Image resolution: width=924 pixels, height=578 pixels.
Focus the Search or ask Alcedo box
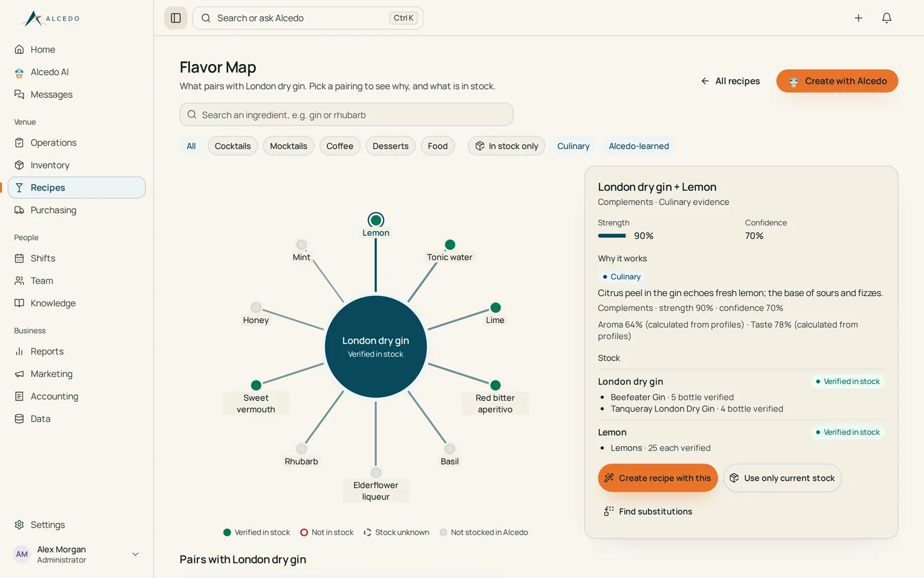coord(308,18)
